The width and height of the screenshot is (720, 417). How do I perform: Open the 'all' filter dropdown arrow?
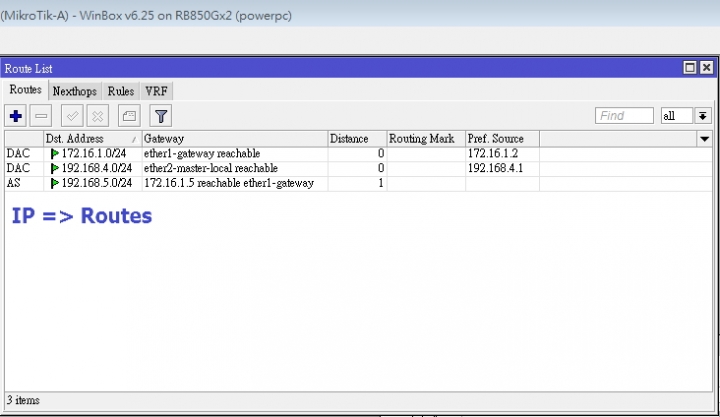(703, 116)
